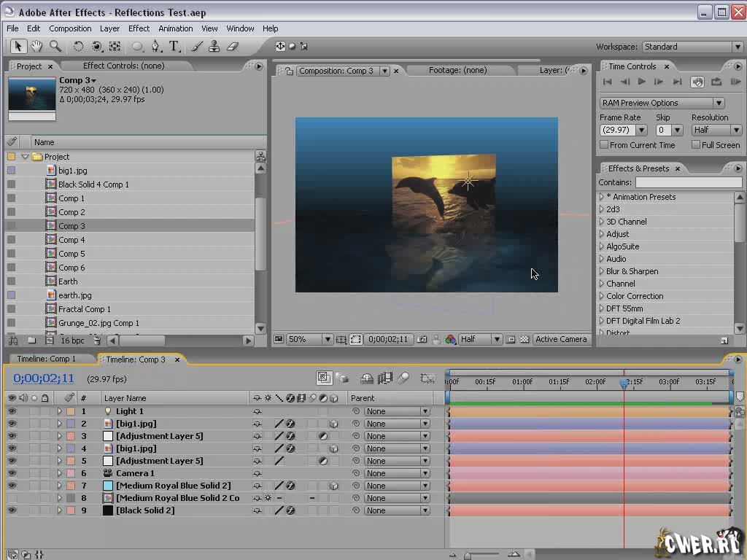Open the RAM Preview Options dropdown
This screenshot has height=560, width=747.
[x=662, y=103]
